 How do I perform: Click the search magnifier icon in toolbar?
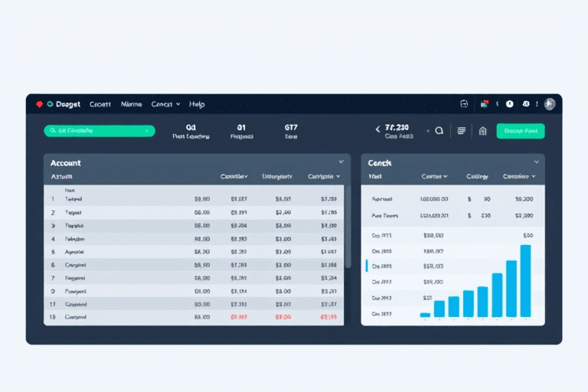point(439,131)
